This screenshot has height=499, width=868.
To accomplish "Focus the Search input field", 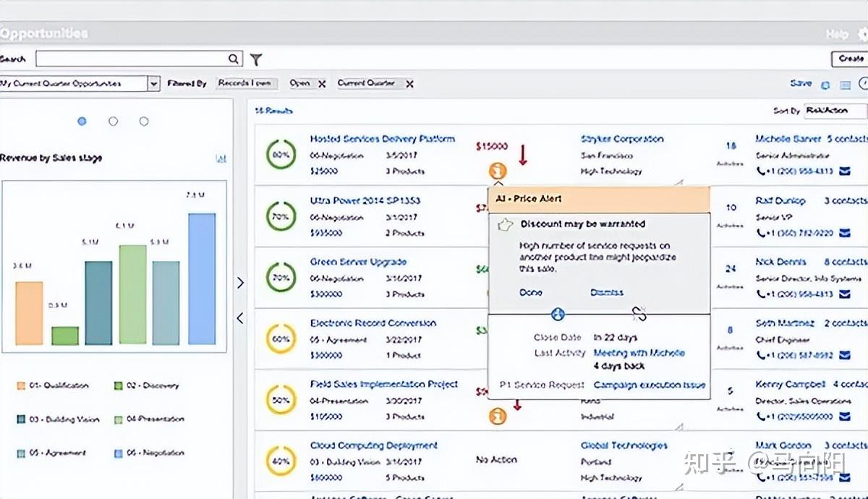I will [140, 59].
